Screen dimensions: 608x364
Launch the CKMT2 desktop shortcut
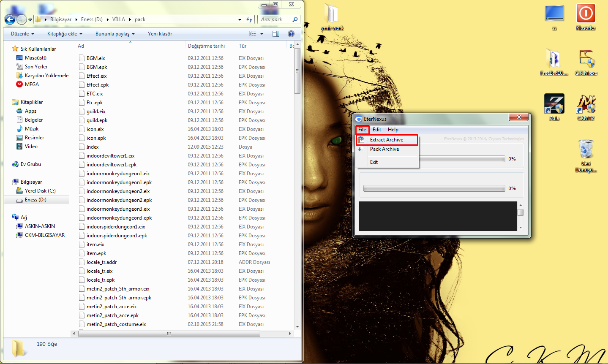click(586, 107)
